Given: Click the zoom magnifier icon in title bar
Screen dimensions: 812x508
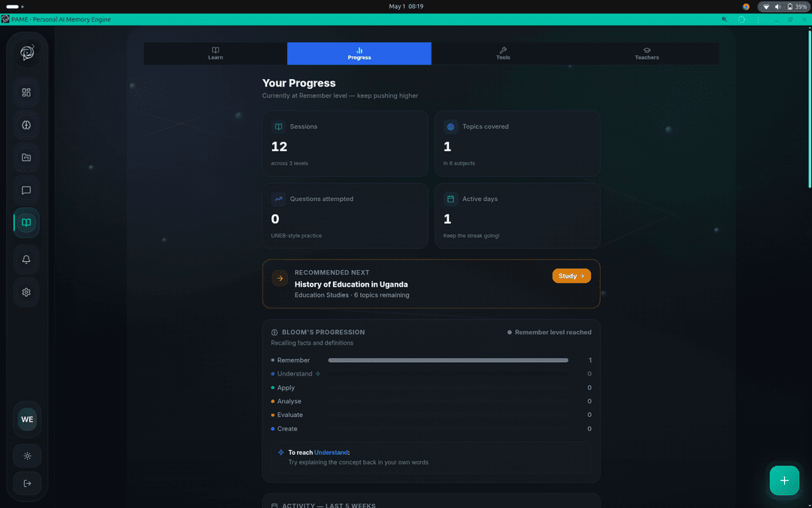Looking at the screenshot, I should click(x=725, y=20).
